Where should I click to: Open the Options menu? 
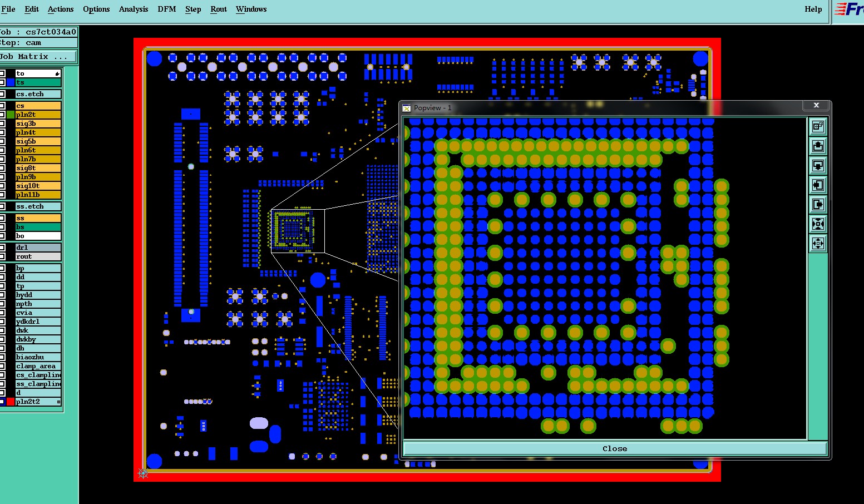coord(96,9)
